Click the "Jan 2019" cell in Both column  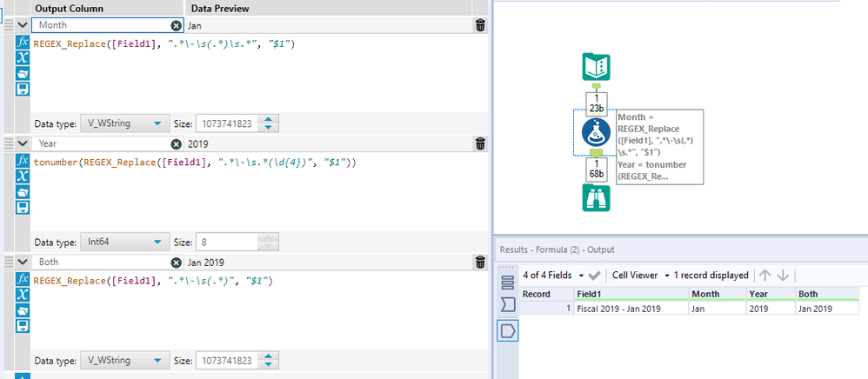[x=827, y=309]
